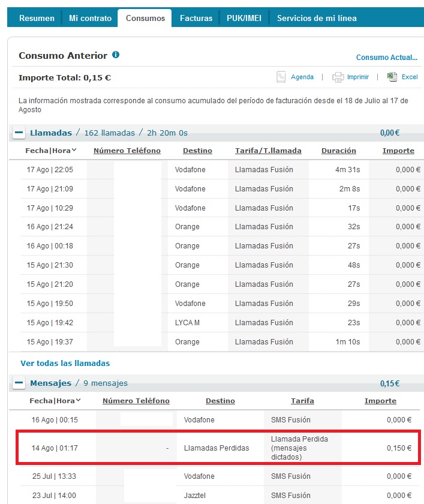The width and height of the screenshot is (424, 504).
Task: Click the call dated 17 Ago | 10:29
Action: [50, 208]
